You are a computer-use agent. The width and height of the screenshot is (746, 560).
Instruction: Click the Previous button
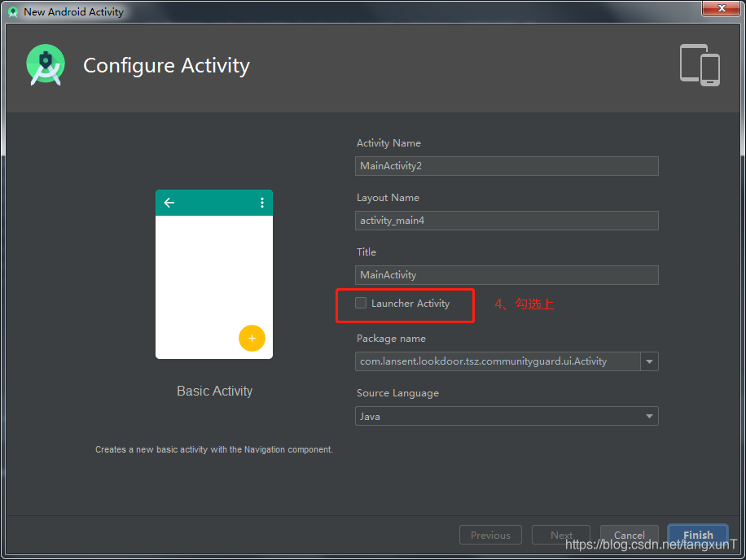point(490,535)
